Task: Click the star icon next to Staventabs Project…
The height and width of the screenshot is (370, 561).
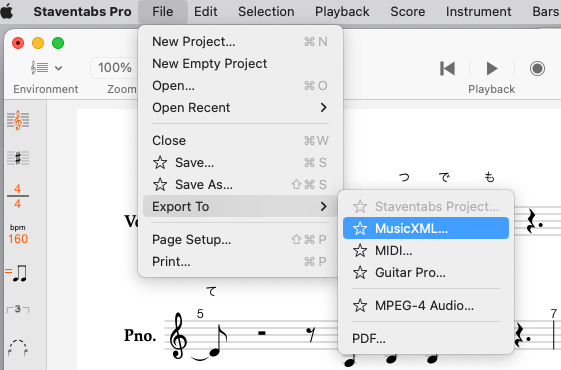Action: coord(360,206)
